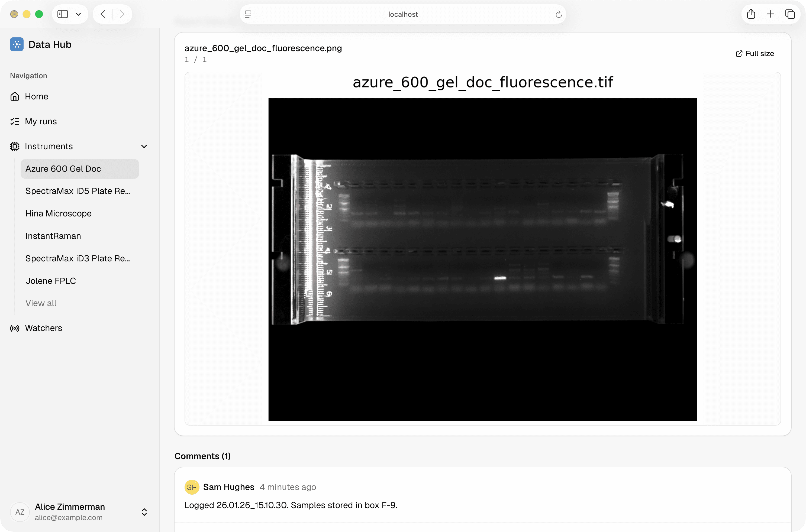Viewport: 806px width, 532px height.
Task: Click the '1 / 1' image counter
Action: pyautogui.click(x=195, y=60)
